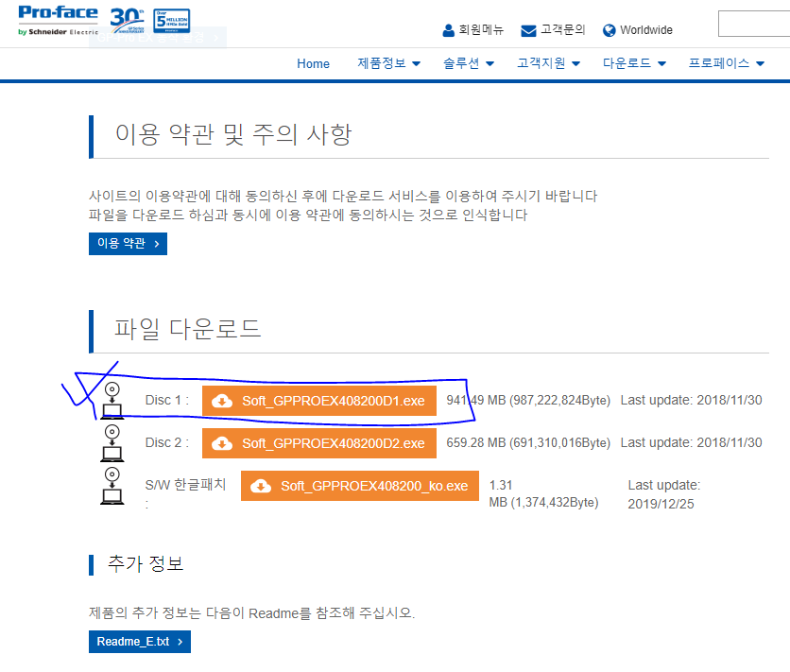Image resolution: width=790 pixels, height=672 pixels.
Task: Click the 이용 약관 button
Action: pyautogui.click(x=128, y=244)
